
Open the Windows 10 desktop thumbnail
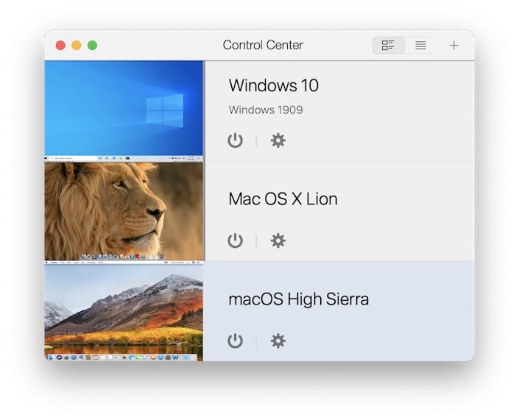pyautogui.click(x=124, y=109)
